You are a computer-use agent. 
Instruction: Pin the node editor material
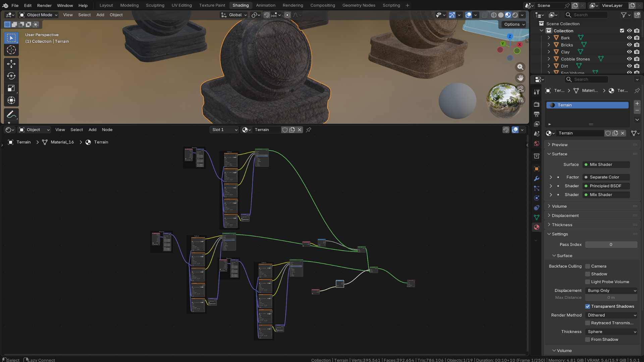[x=309, y=130]
